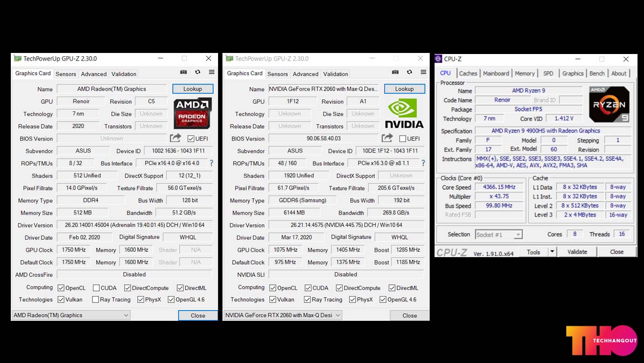Screen dimensions: 644x363
Task: Click the Close button in CPU-Z
Action: coord(616,252)
